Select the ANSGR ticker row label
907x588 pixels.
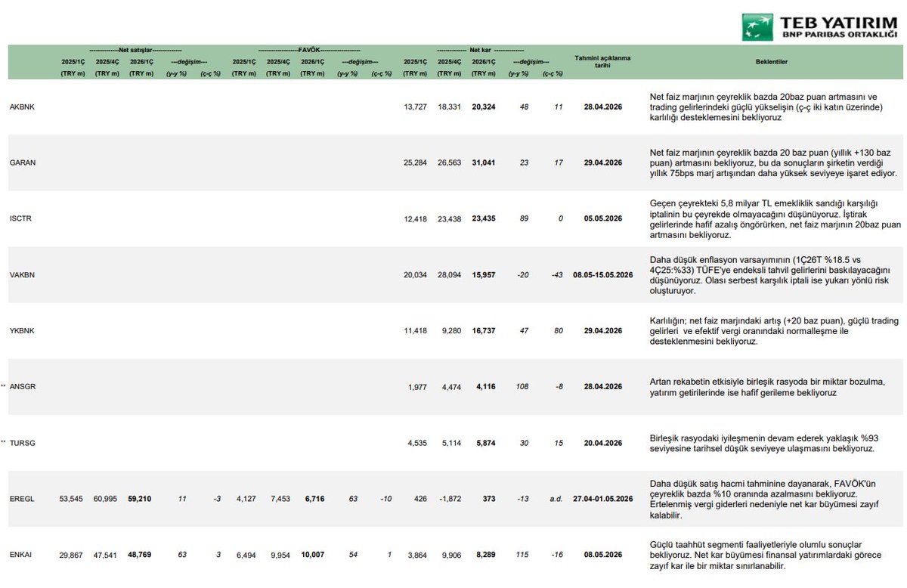(x=22, y=387)
